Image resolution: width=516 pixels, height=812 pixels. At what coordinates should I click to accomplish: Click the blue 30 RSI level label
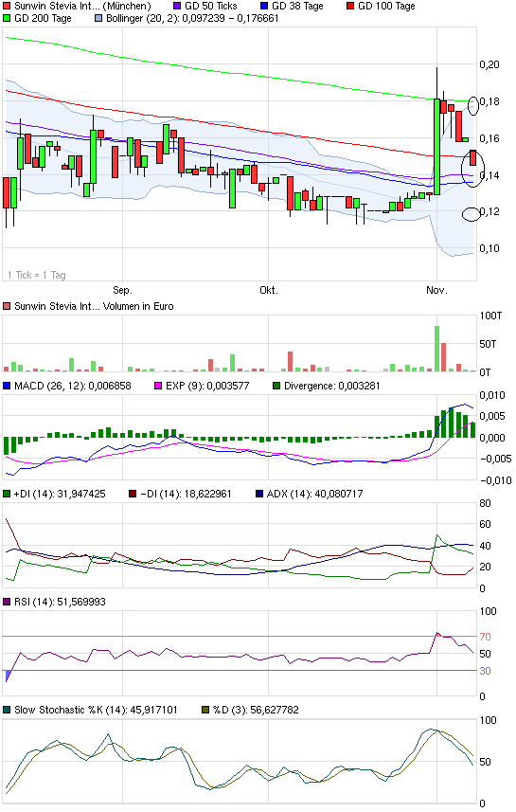tap(485, 671)
